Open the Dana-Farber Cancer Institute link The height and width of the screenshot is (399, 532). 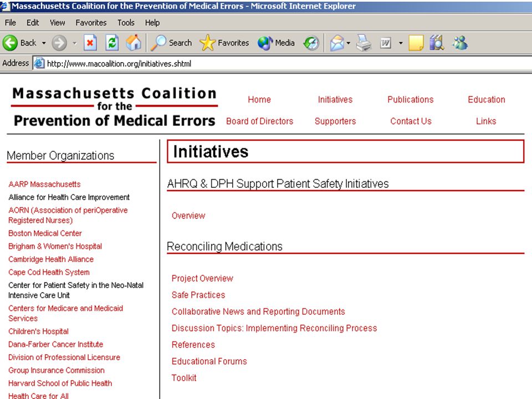[55, 344]
